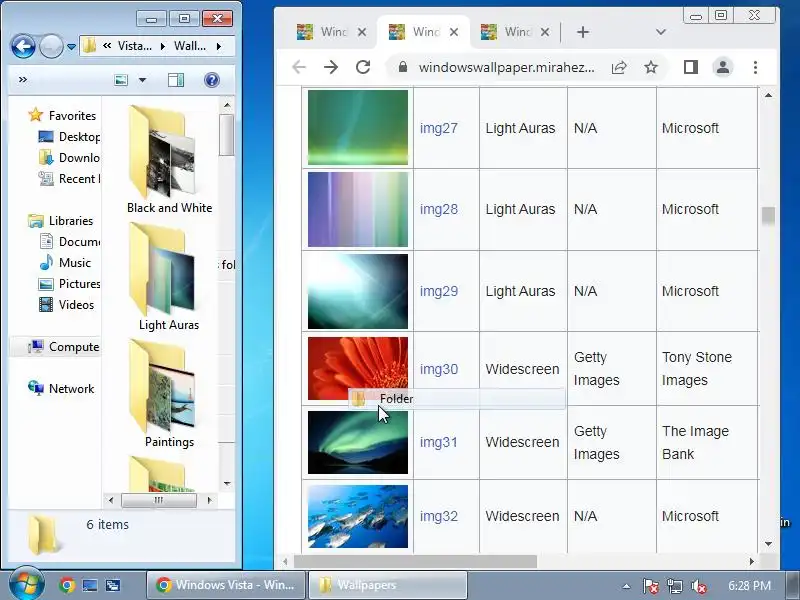Click the img28 striped thumbnail
This screenshot has width=800, height=600.
tap(358, 209)
